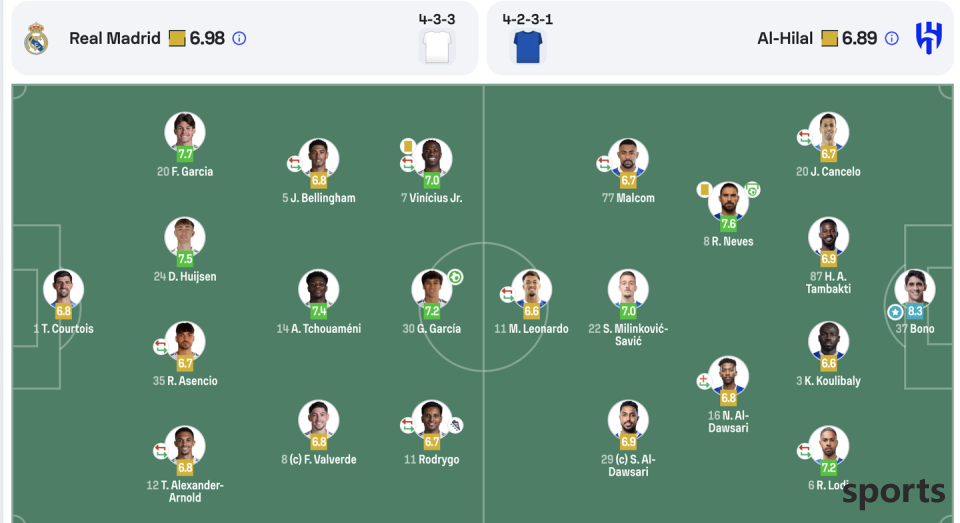Click yellow rating square beside Real Madrid 6.98
This screenshot has width=960, height=523.
[177, 39]
